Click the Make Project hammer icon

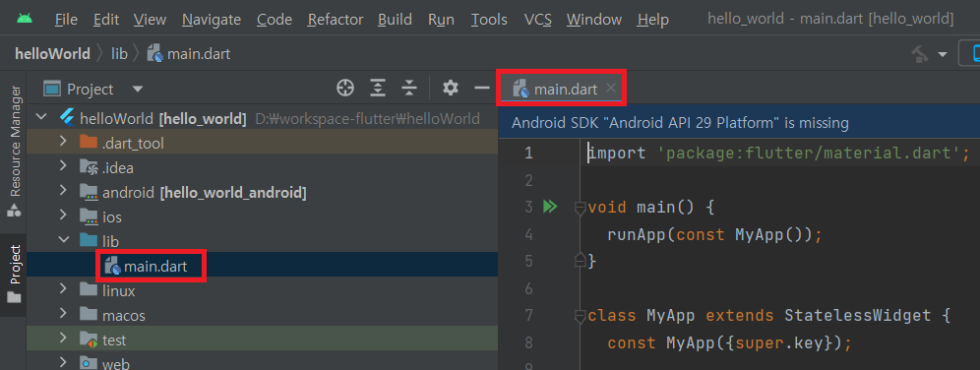click(x=920, y=54)
